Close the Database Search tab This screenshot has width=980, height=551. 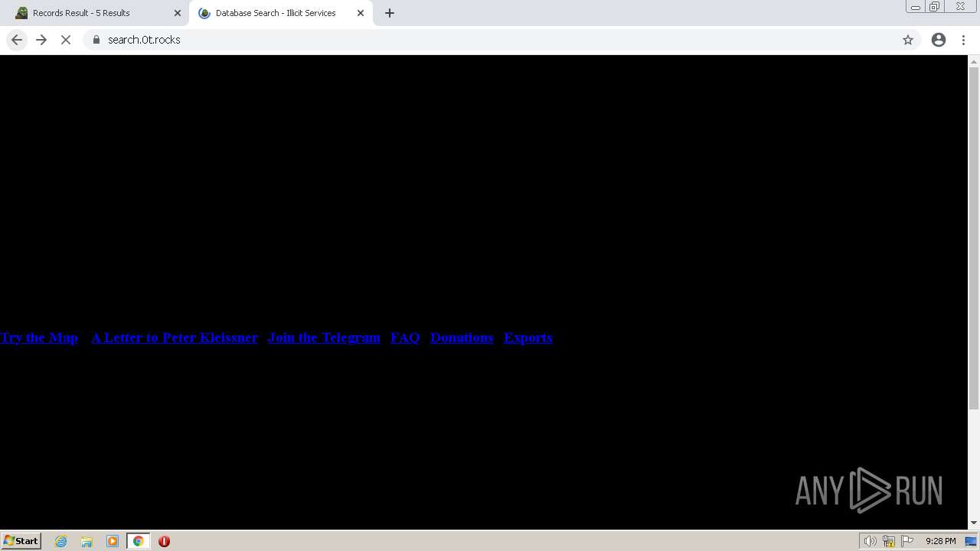click(361, 13)
